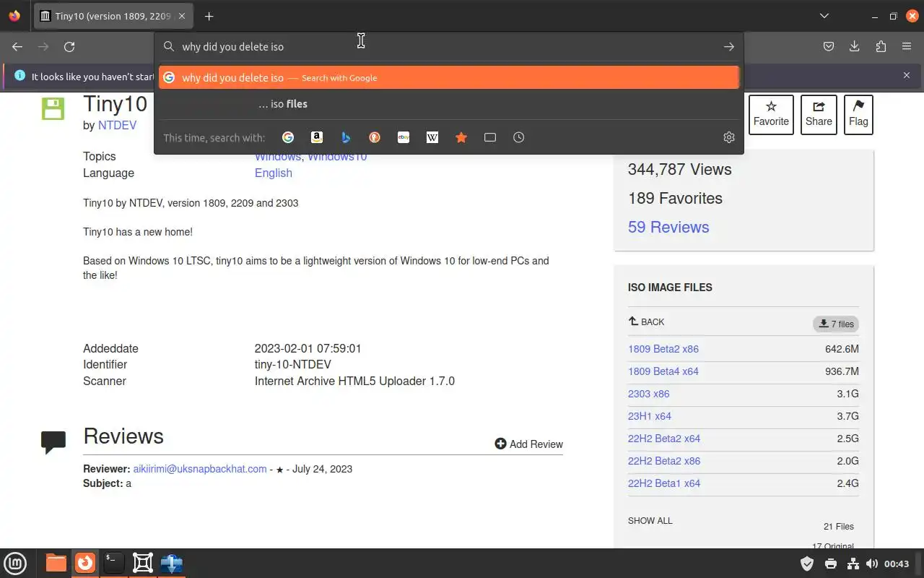The width and height of the screenshot is (924, 578).
Task: Click the Flag button
Action: tap(858, 114)
